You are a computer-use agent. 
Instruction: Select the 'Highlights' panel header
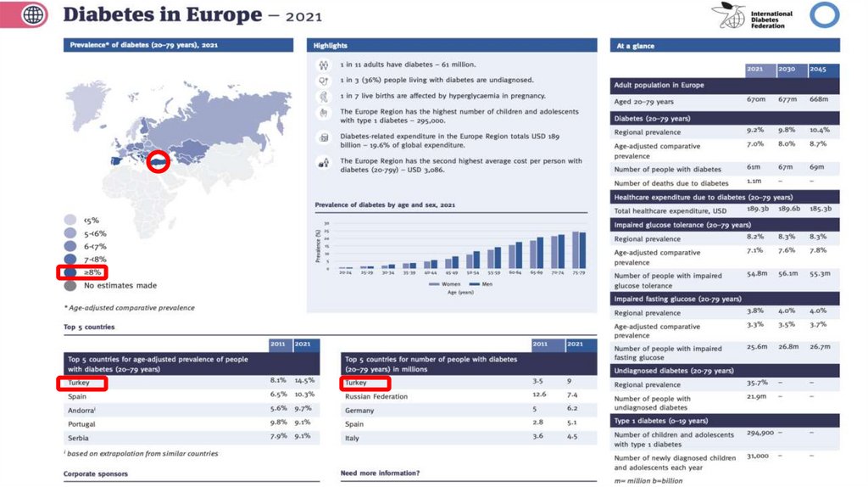point(452,46)
